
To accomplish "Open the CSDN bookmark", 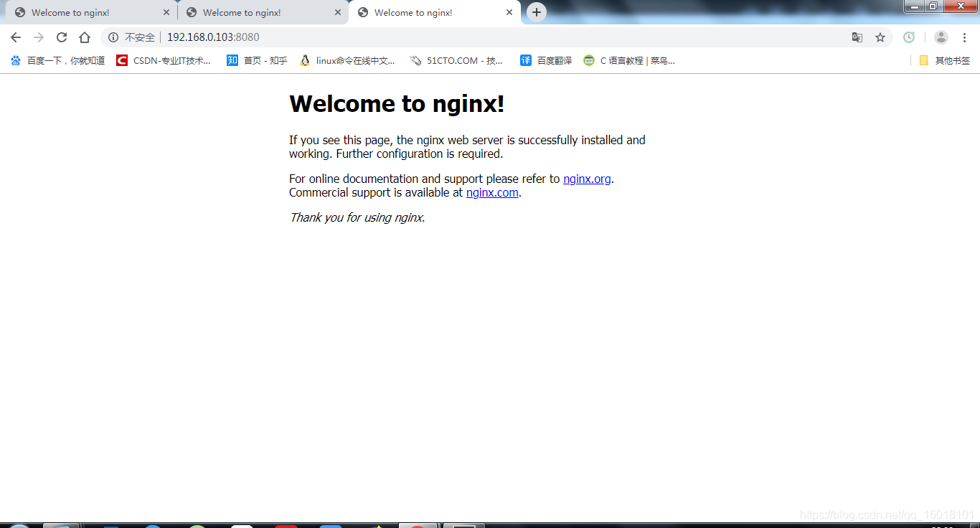I will tap(164, 61).
